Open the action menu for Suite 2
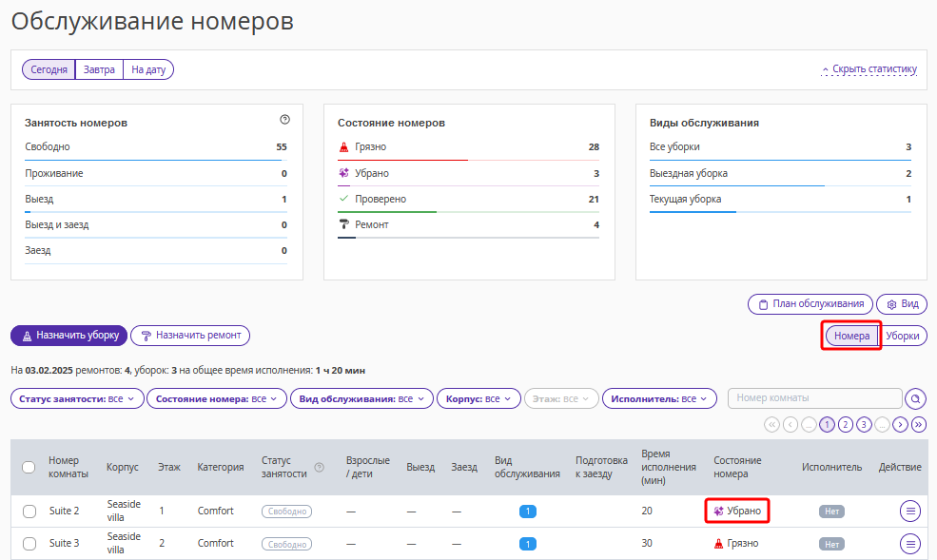This screenshot has width=937, height=560. point(910,512)
